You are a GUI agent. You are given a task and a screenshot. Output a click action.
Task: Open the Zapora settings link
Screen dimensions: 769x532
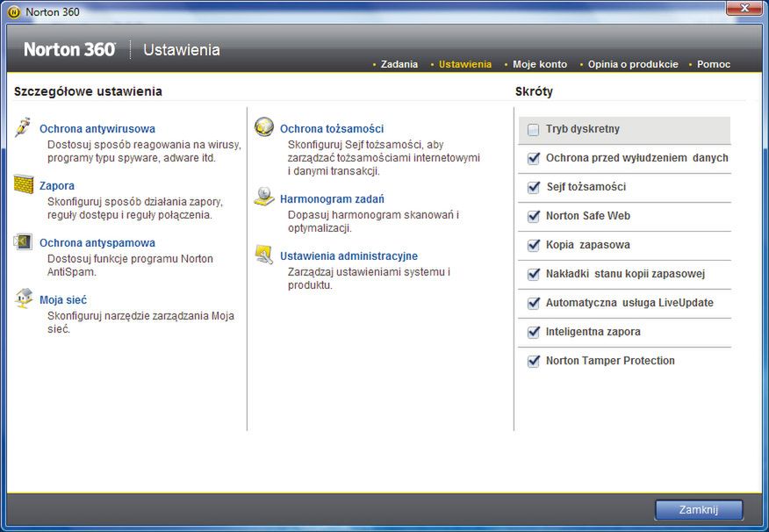tap(57, 186)
